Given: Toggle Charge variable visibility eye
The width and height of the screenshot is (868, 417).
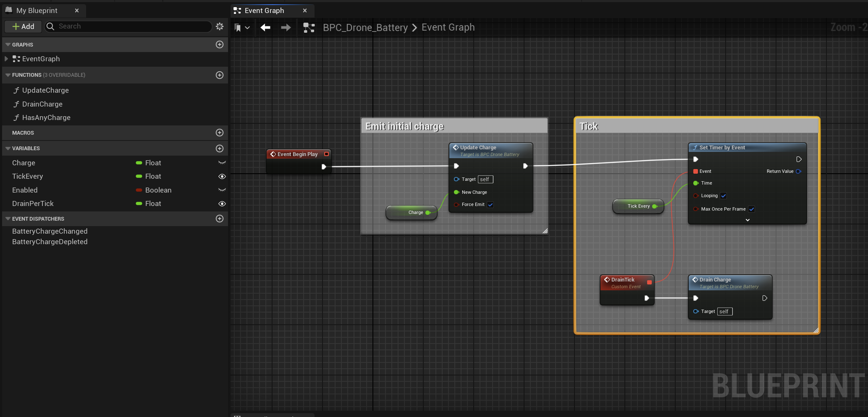Looking at the screenshot, I should (x=222, y=163).
